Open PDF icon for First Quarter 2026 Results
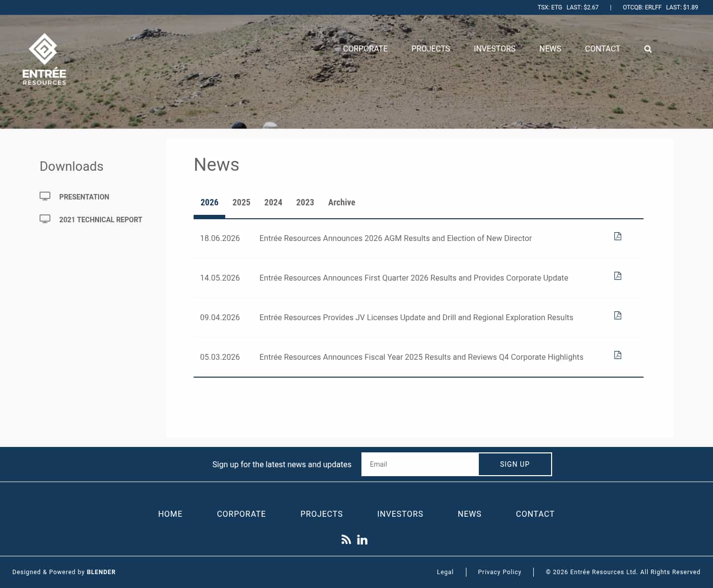Screen dimensions: 713x588 click(x=617, y=276)
